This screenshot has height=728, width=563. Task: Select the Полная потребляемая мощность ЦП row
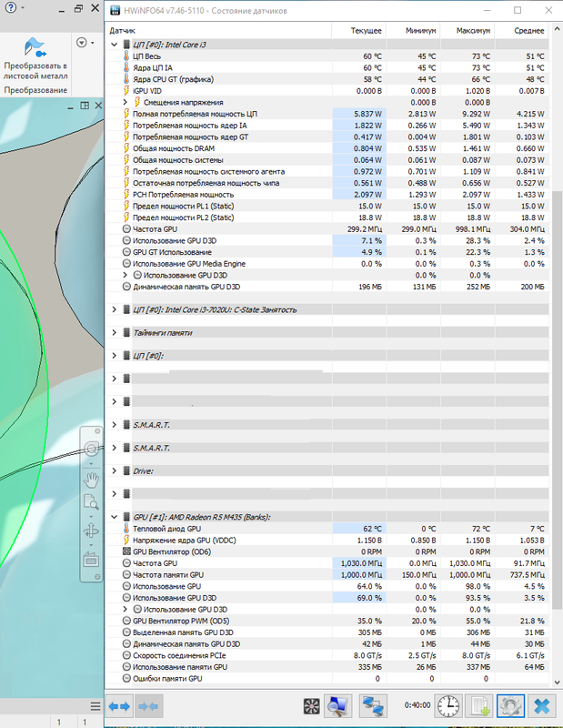pyautogui.click(x=327, y=114)
